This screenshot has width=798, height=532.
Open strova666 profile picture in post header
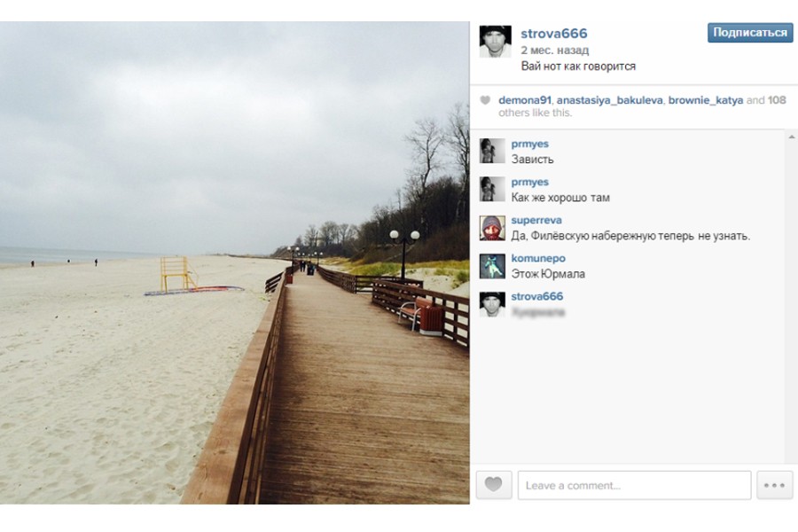click(x=495, y=42)
